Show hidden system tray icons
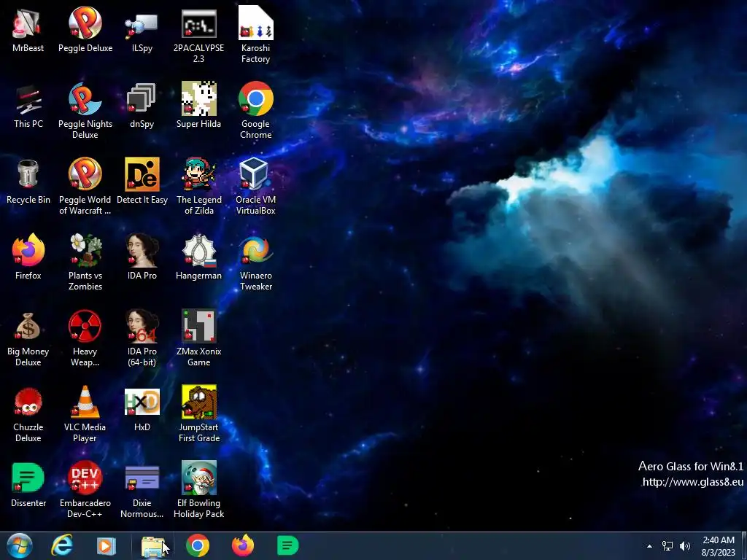 649,546
